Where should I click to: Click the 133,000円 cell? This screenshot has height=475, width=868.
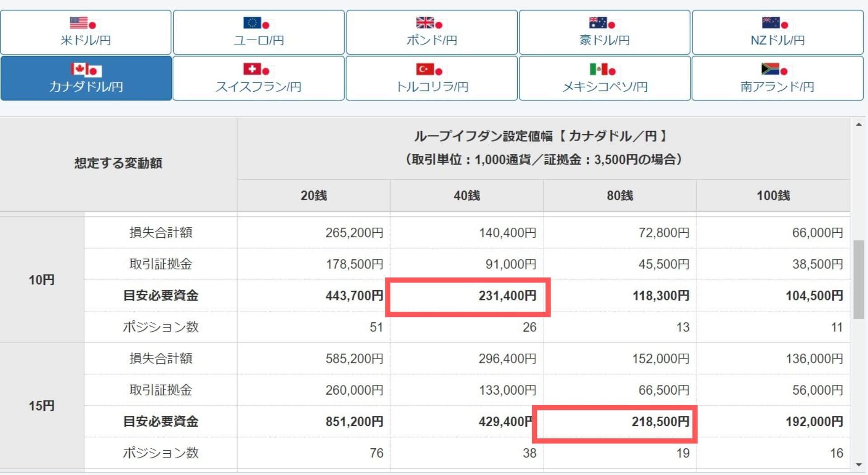(x=467, y=390)
